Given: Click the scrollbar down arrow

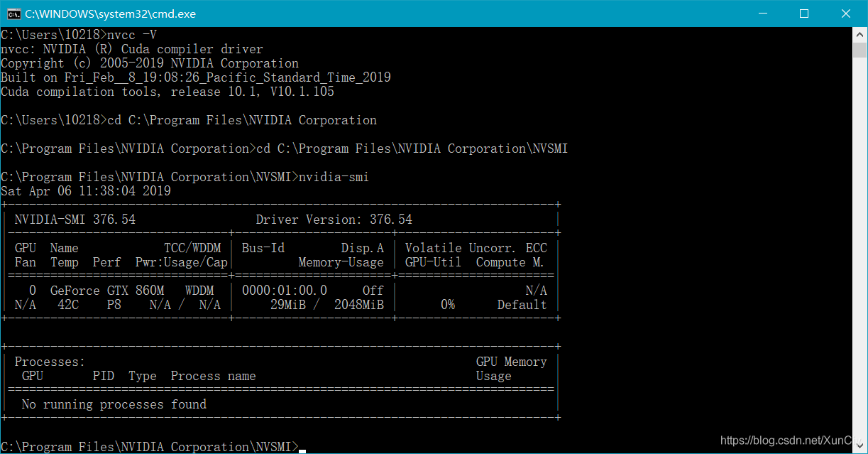Looking at the screenshot, I should click(x=860, y=447).
